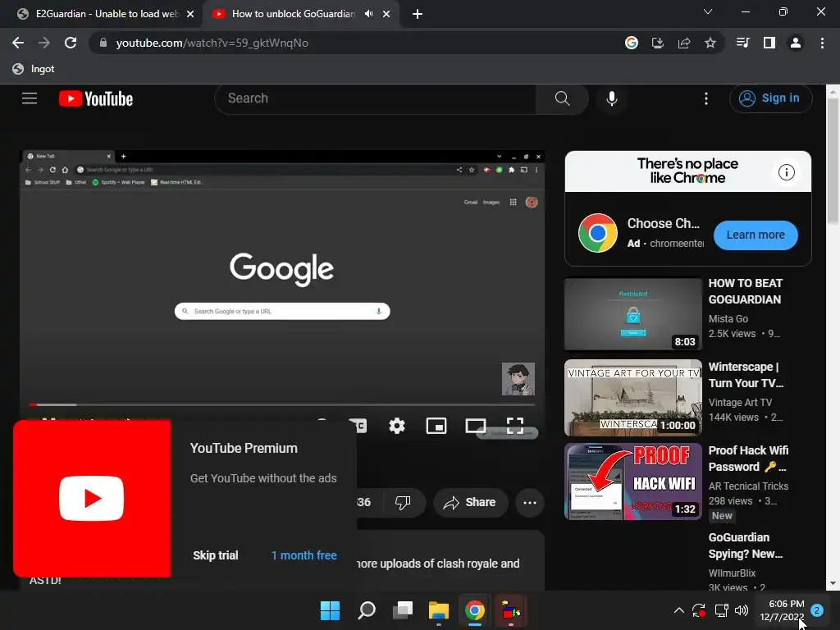
Task: Click Google icon in address bar
Action: (631, 43)
